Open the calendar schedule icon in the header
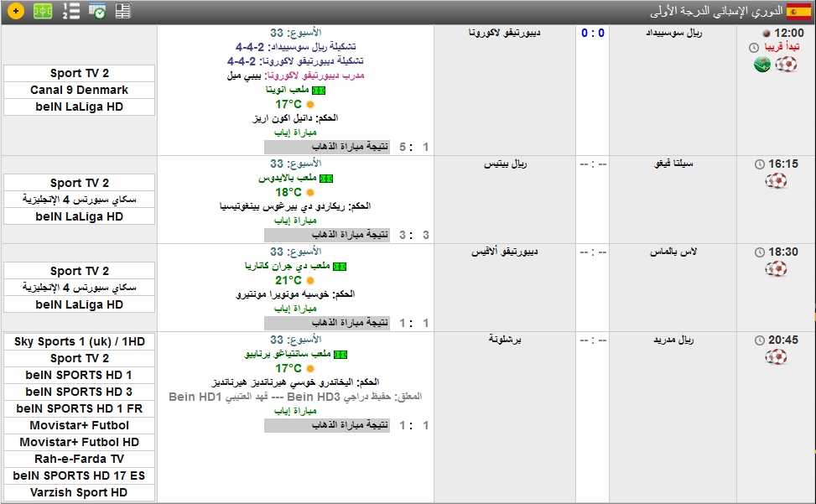 97,11
